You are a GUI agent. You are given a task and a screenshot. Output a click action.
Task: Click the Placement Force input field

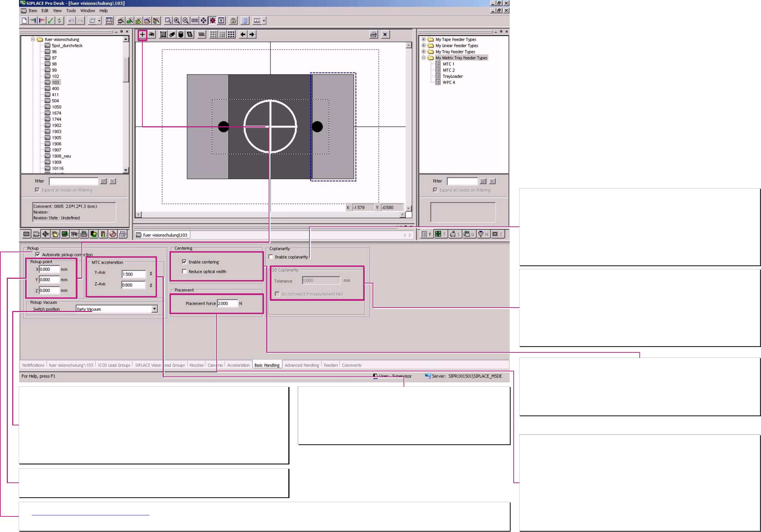tap(227, 303)
